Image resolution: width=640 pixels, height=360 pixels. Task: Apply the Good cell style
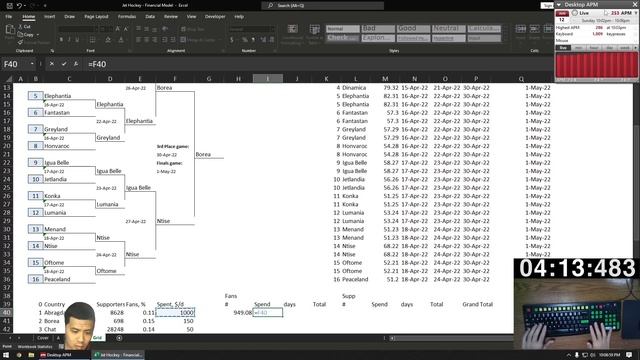[x=413, y=29]
